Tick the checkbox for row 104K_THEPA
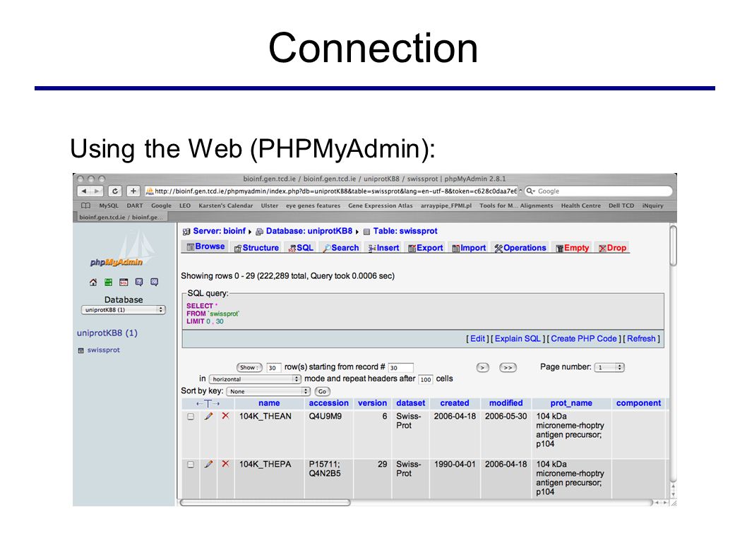This screenshot has width=747, height=560. pyautogui.click(x=191, y=465)
